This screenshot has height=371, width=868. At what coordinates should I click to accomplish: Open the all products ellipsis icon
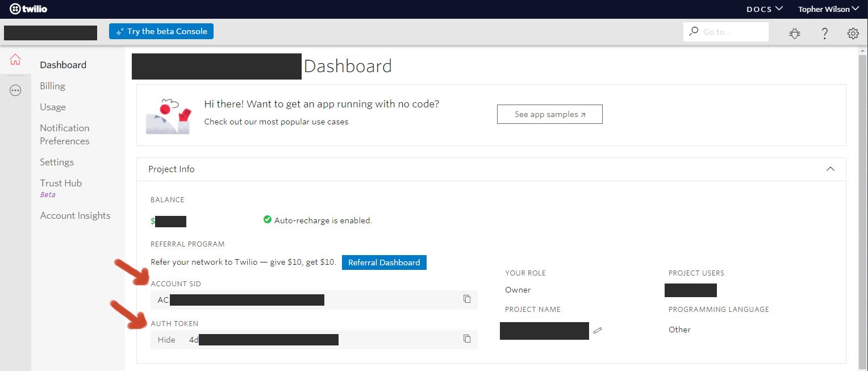tap(15, 90)
